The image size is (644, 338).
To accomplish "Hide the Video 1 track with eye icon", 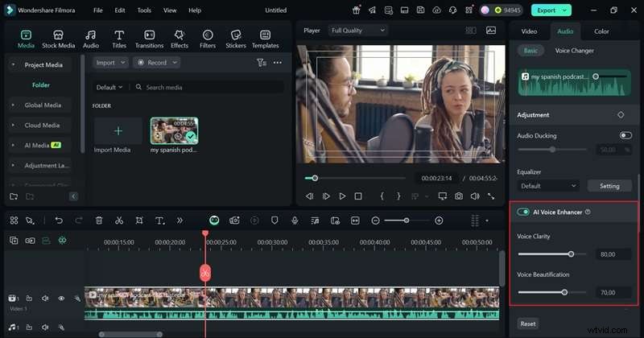I will point(61,299).
